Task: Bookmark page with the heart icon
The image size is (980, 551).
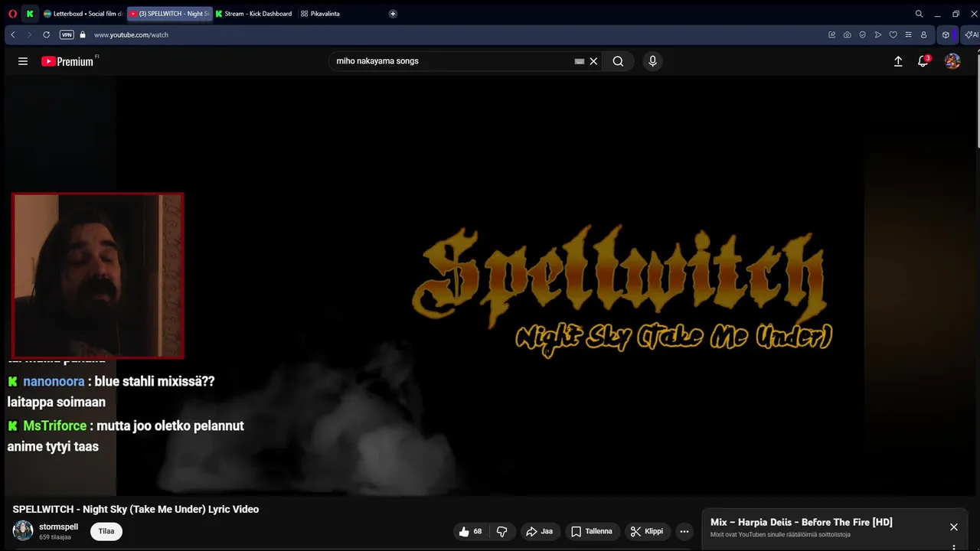Action: [x=893, y=34]
